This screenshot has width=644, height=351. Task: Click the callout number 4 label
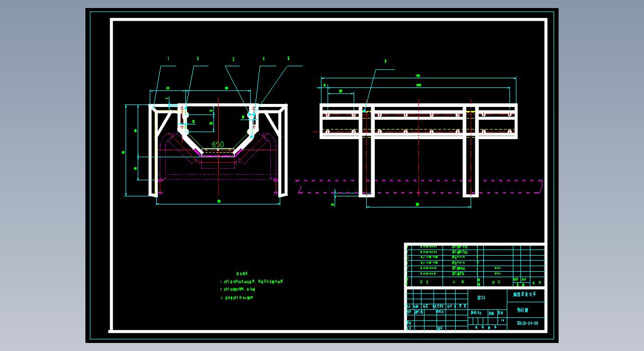coord(263,59)
